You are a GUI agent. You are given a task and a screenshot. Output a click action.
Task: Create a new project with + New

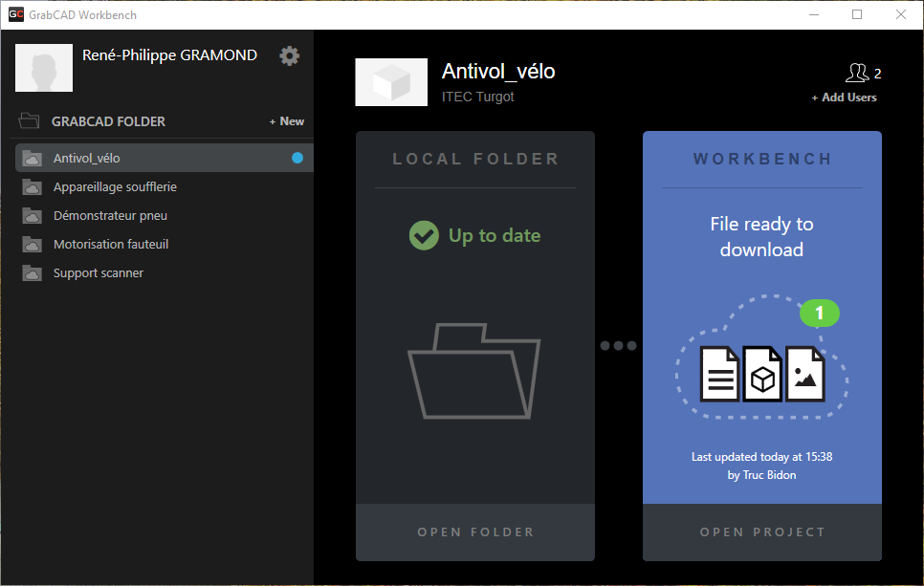click(286, 121)
